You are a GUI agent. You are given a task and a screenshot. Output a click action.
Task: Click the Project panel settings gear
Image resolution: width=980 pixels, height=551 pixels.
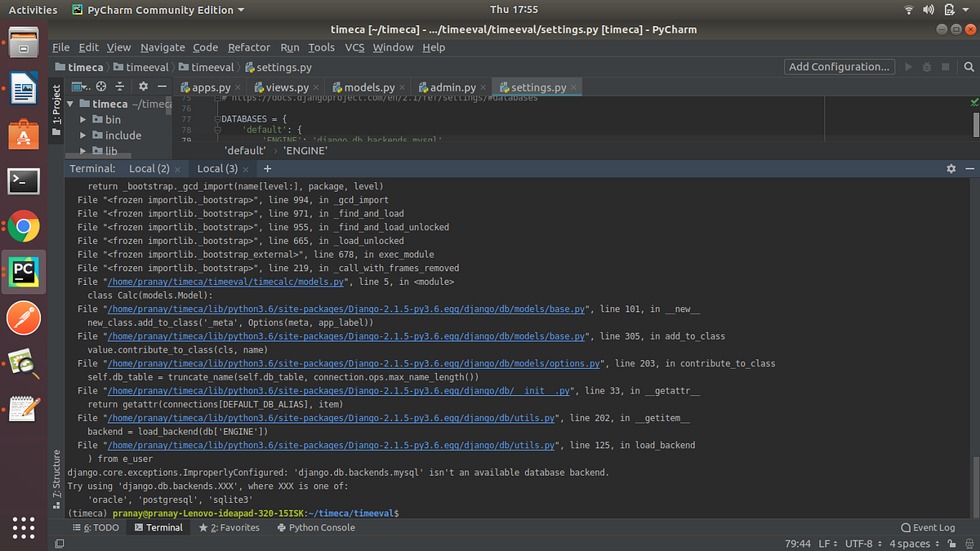point(143,86)
